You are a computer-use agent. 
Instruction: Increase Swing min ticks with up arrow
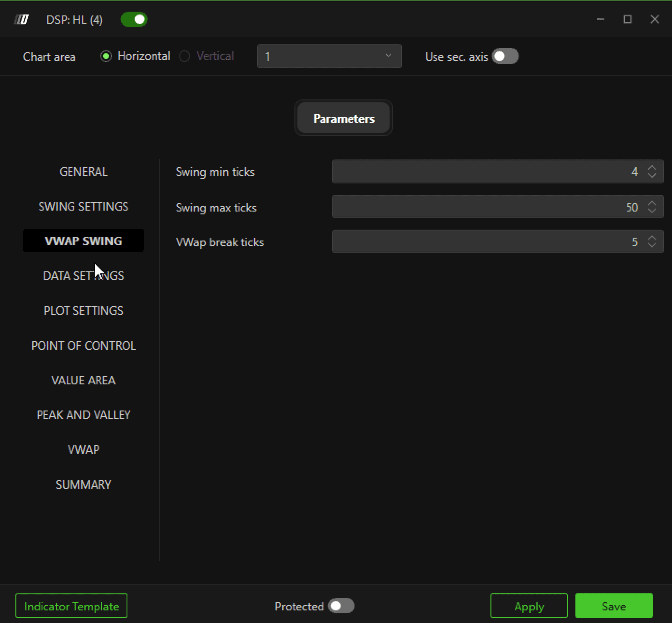pyautogui.click(x=651, y=168)
